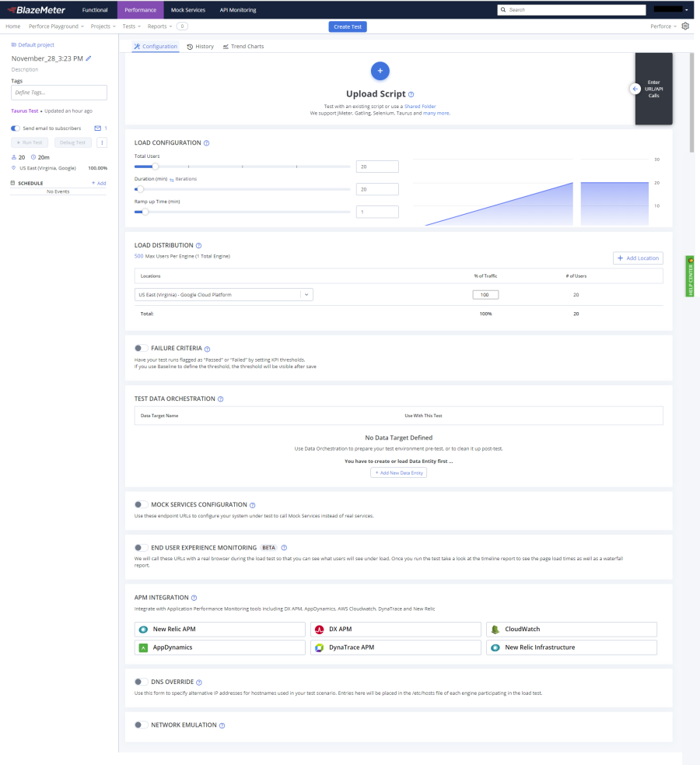Open the three-dot menu next to Debug Test
Screen dimensions: 700x765
102,142
